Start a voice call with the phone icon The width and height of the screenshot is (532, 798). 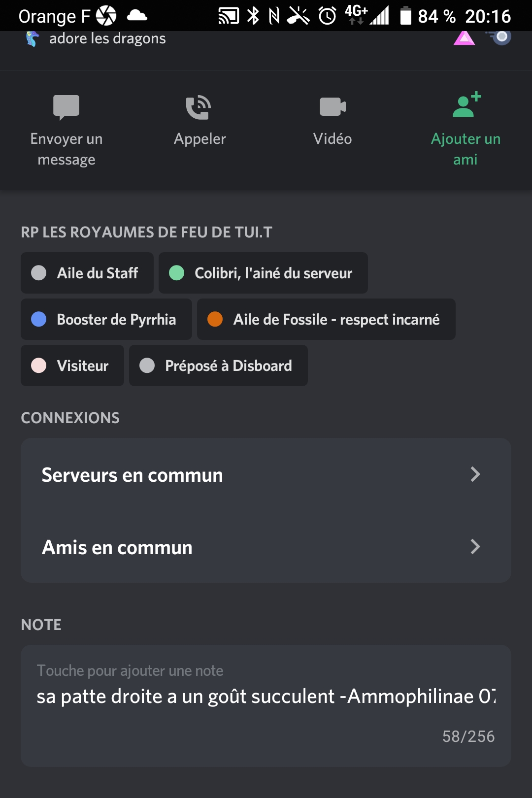(199, 107)
